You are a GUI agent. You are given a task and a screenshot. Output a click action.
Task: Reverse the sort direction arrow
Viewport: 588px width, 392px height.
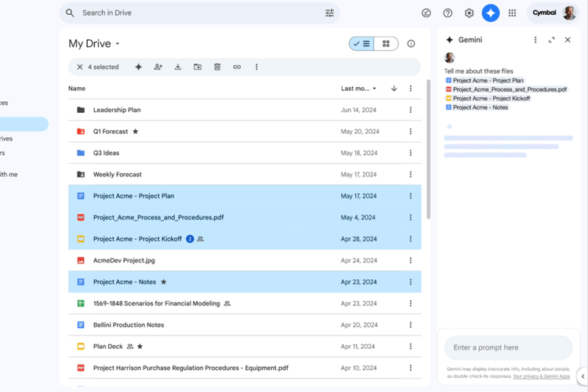(x=394, y=89)
